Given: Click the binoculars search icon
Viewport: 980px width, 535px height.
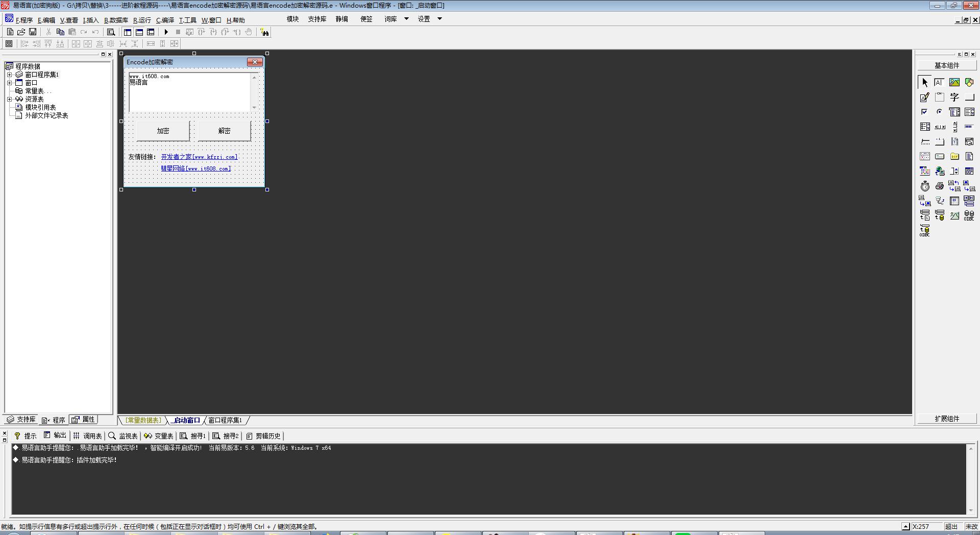Looking at the screenshot, I should coord(264,32).
